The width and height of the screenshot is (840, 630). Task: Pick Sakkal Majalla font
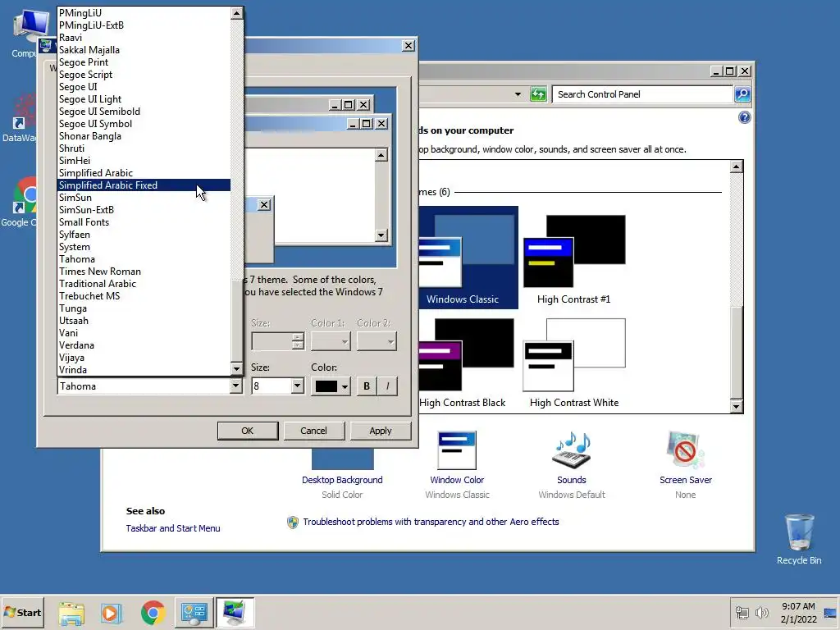pyautogui.click(x=144, y=50)
